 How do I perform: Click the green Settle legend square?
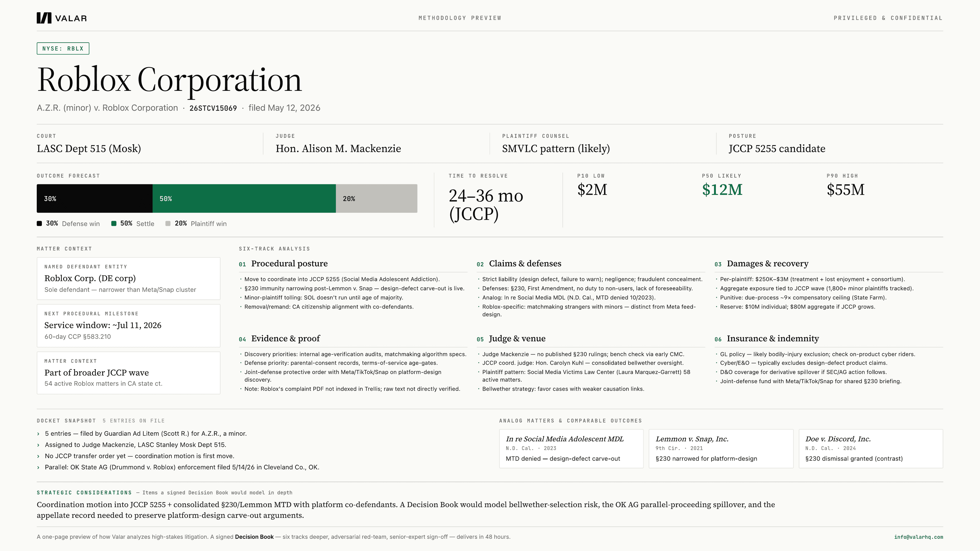point(113,224)
